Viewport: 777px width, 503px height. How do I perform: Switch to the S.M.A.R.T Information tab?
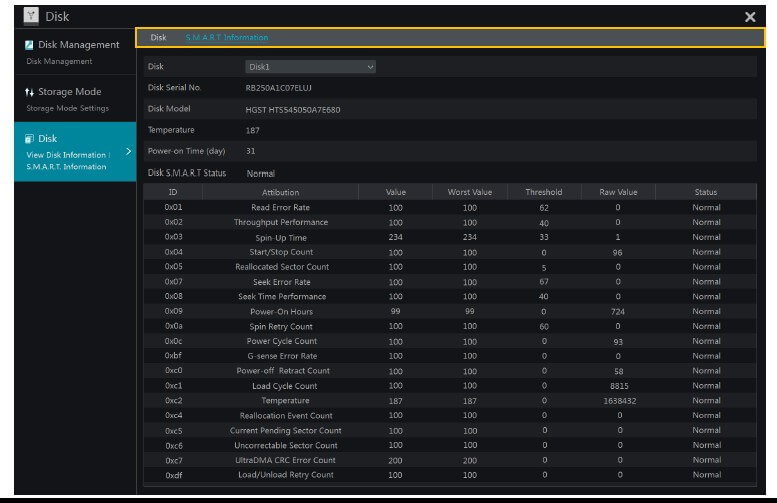226,38
